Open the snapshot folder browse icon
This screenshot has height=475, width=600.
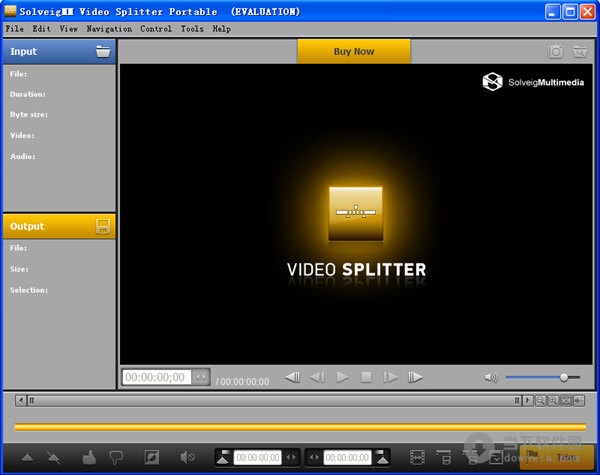tap(579, 51)
